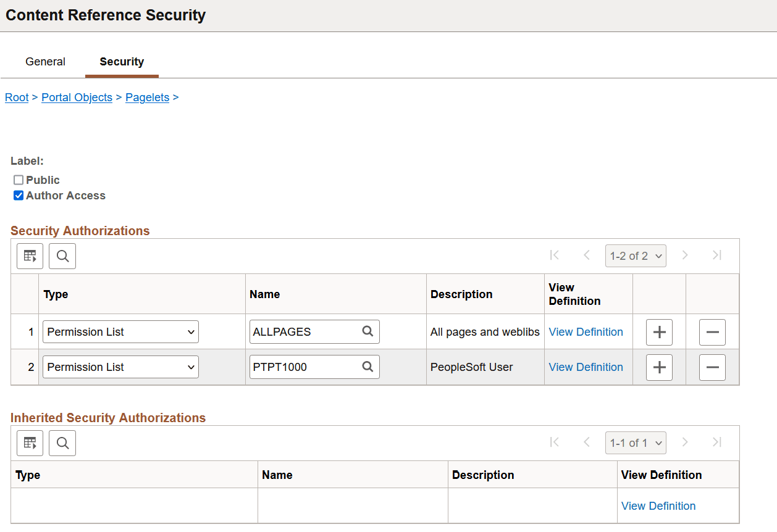This screenshot has height=532, width=777.
Task: Uncheck the Author Access checkbox
Action: [x=18, y=195]
